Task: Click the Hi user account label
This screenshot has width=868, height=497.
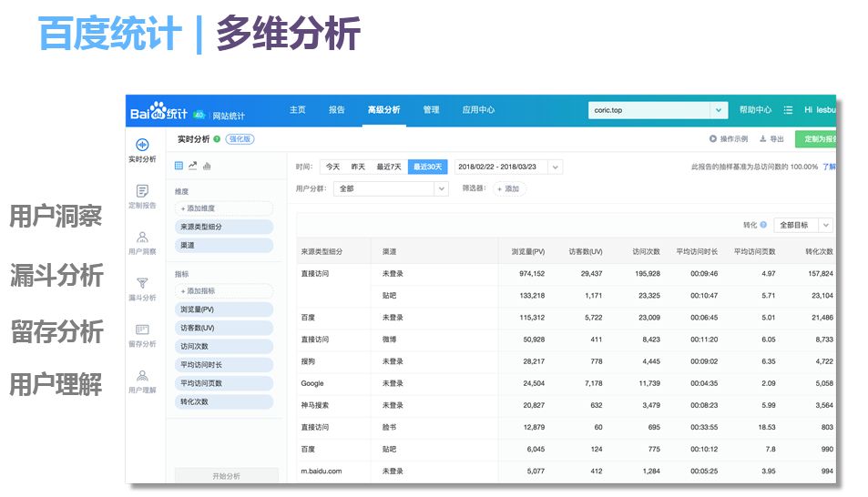Action: point(820,109)
